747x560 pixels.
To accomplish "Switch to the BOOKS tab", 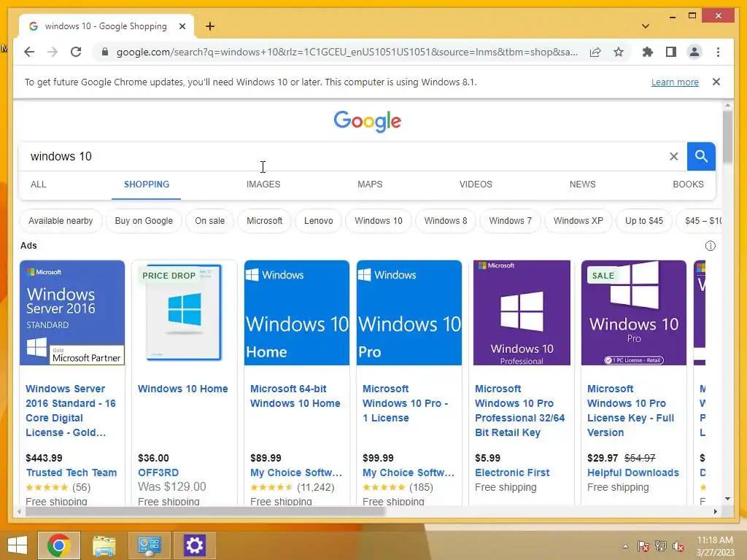I will pos(688,184).
